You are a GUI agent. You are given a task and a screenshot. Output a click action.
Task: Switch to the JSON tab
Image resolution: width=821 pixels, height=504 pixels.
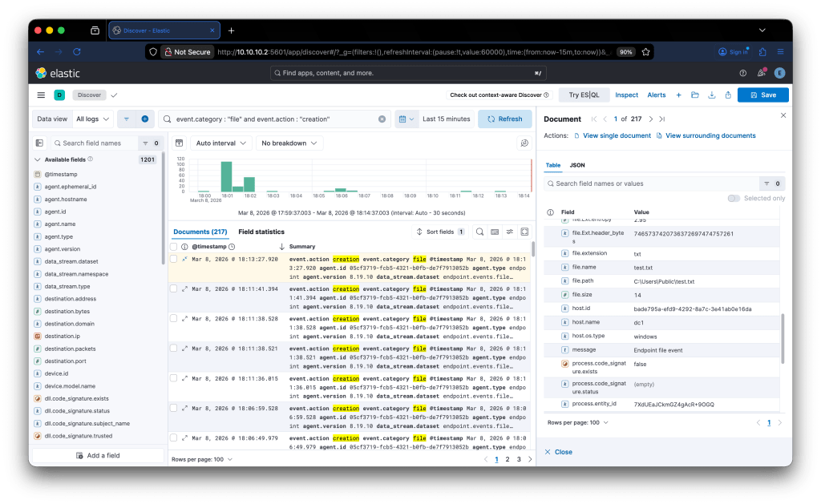coord(577,165)
